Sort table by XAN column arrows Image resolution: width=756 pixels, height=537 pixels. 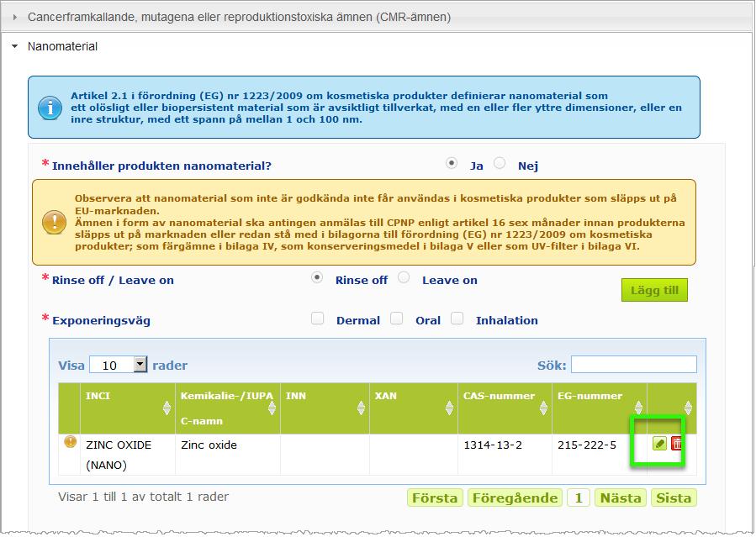pos(449,408)
